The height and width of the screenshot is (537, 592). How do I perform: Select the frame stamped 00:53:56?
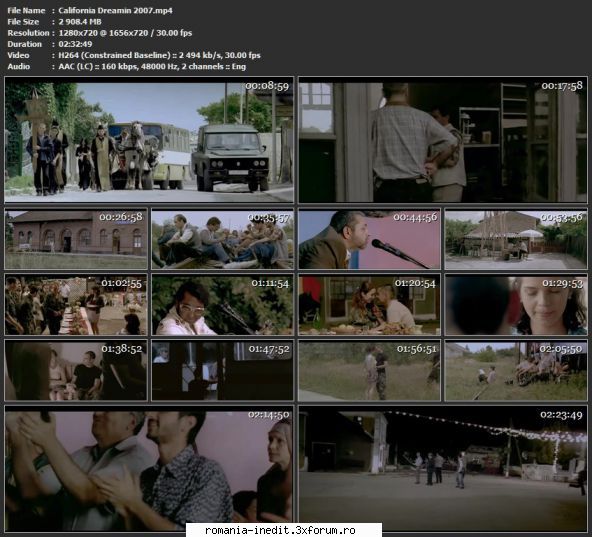516,239
